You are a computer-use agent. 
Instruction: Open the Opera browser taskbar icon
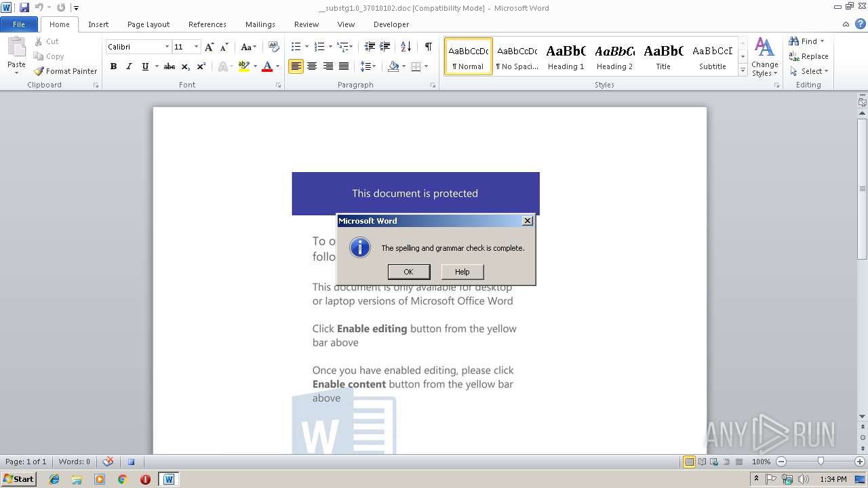(x=145, y=479)
